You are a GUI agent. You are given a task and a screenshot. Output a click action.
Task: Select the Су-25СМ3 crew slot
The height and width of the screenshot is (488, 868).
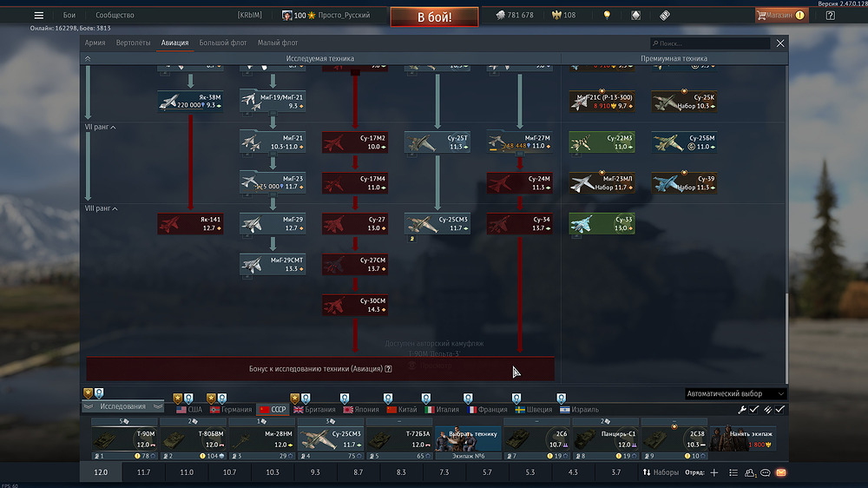pos(331,439)
